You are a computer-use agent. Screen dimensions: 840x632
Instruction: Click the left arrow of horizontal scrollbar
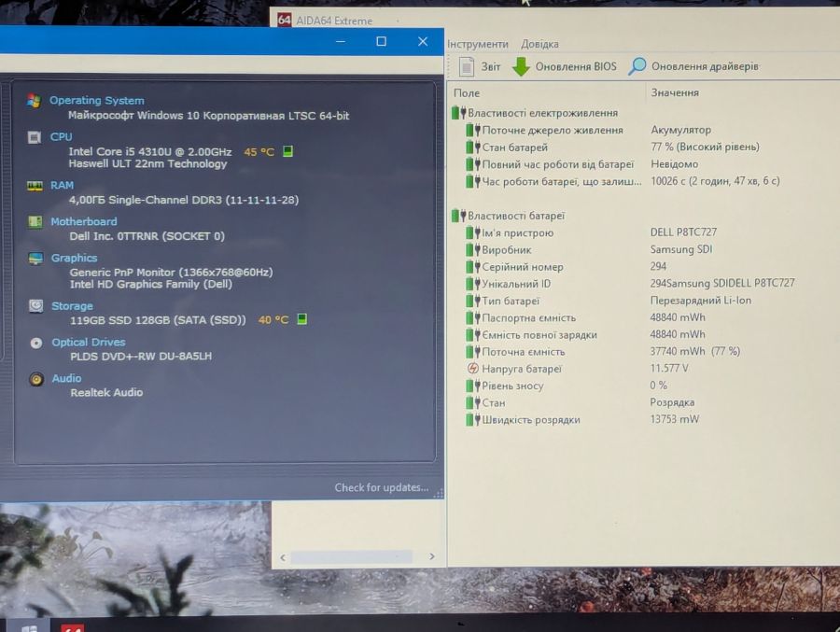(283, 557)
